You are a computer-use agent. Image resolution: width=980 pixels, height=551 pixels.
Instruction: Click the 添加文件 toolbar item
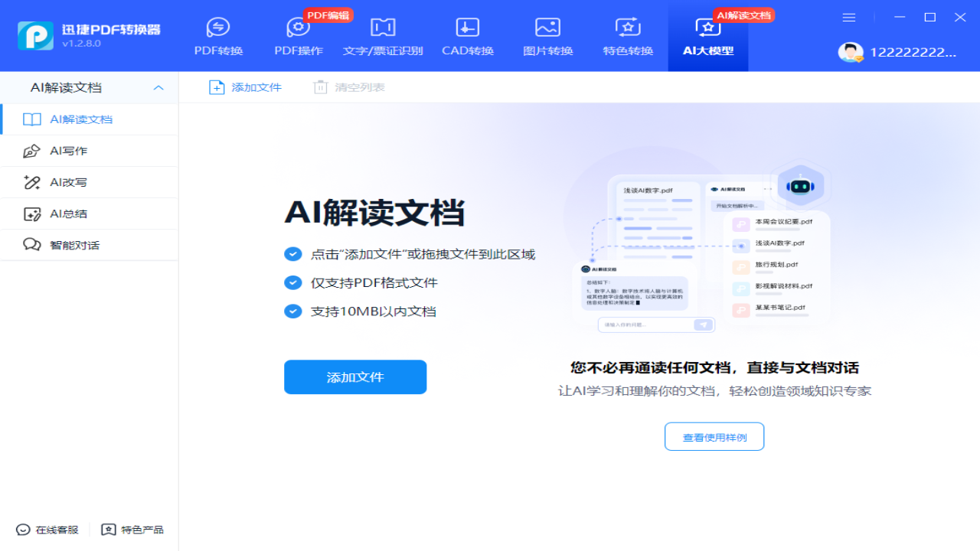click(x=245, y=86)
